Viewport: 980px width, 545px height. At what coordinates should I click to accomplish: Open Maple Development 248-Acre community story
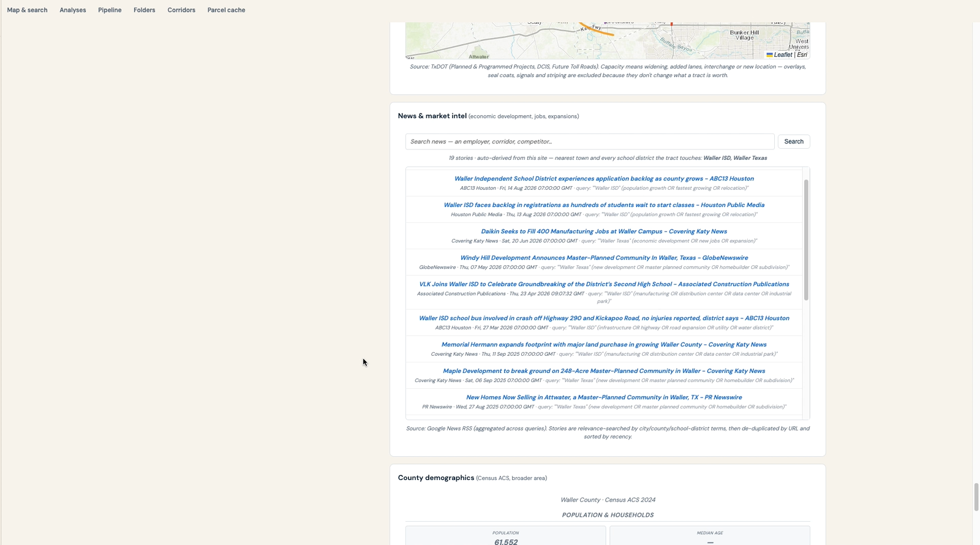pos(604,371)
